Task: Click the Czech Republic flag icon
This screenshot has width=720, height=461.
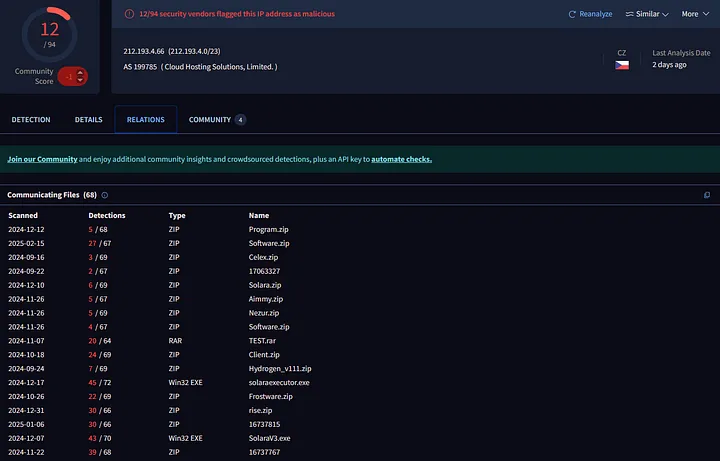Action: tap(622, 65)
